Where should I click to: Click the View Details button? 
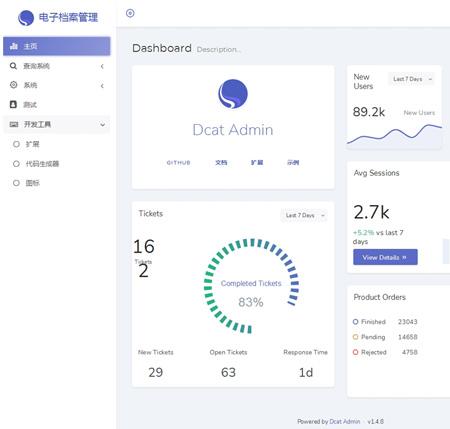[385, 257]
